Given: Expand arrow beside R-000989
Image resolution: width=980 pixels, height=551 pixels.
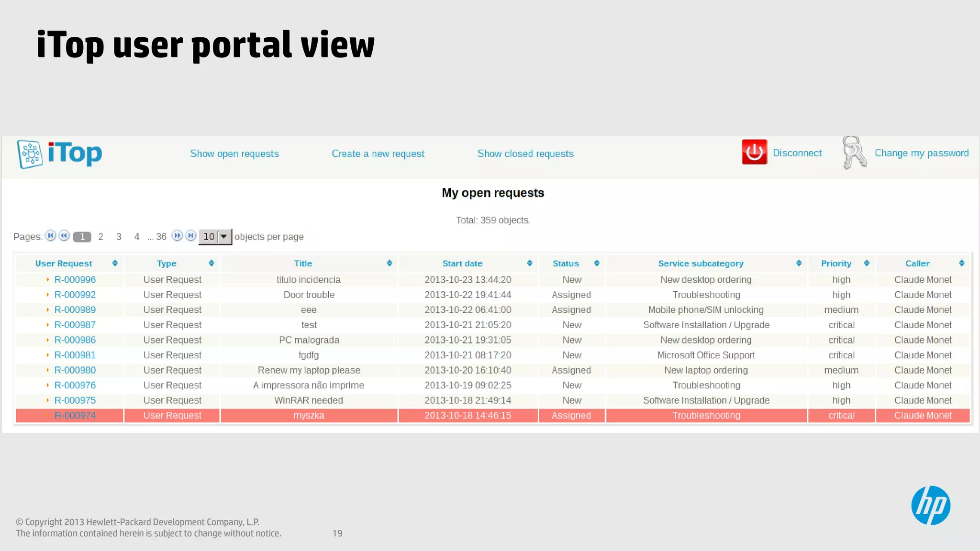Looking at the screenshot, I should (48, 310).
